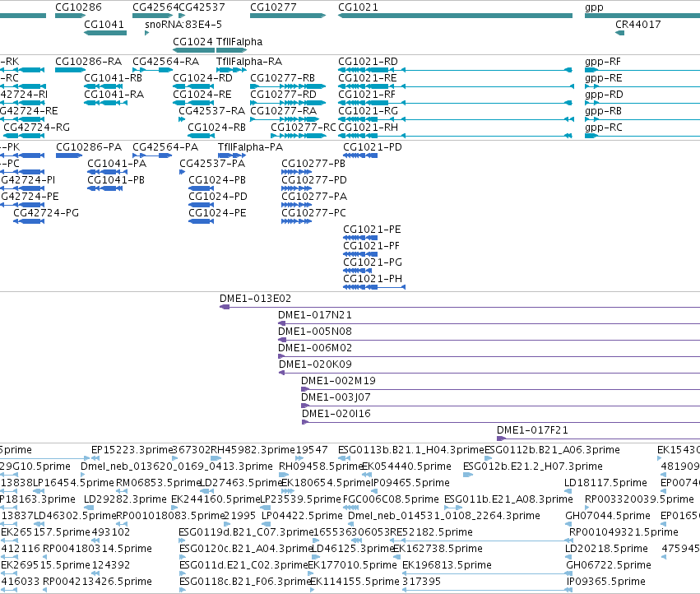Click the CG10286 gene label

[78, 7]
